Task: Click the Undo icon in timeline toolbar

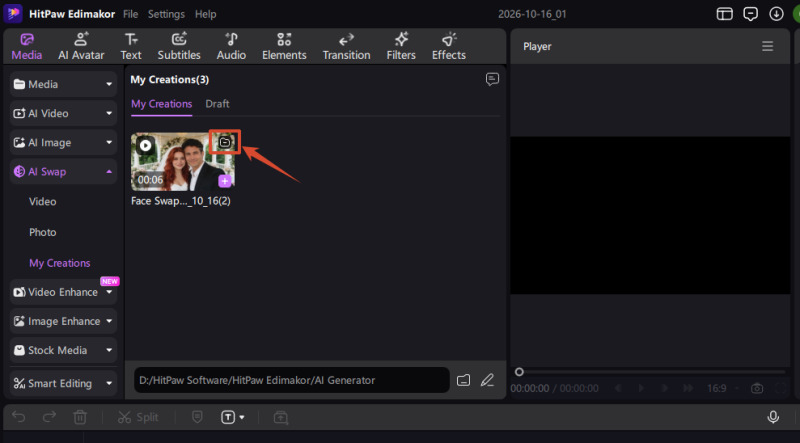Action: [19, 417]
